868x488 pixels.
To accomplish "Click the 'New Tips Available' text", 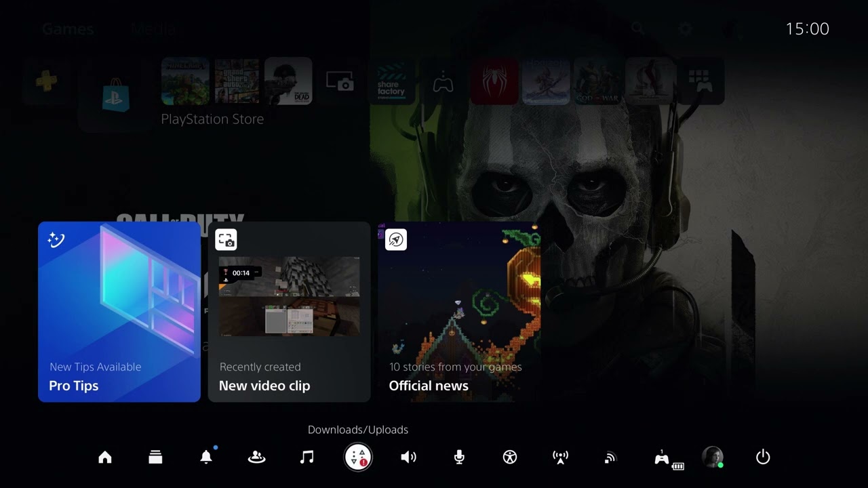I will coord(96,367).
